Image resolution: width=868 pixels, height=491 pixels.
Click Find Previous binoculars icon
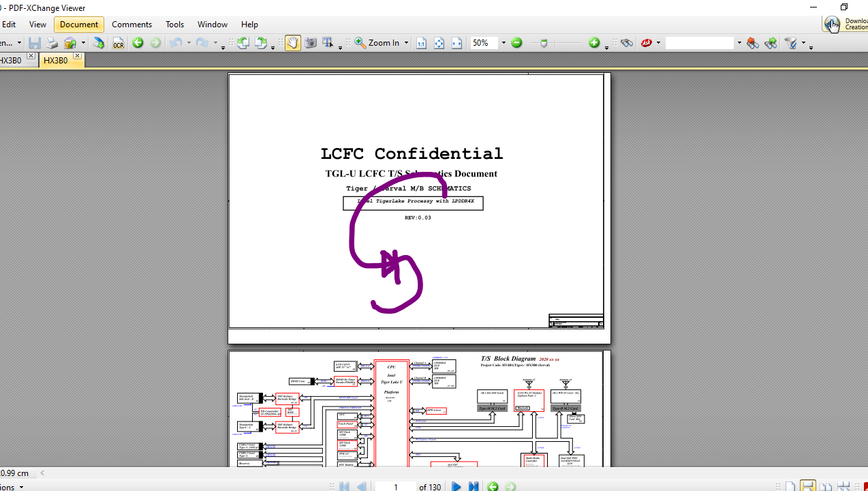click(x=752, y=43)
